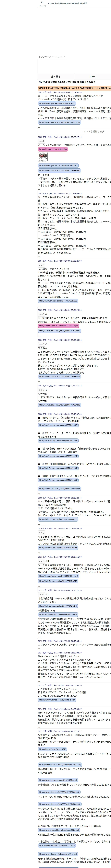Open hayabusa9 news/1580536788/875 link in post 0005
Screen dimensions: 111x868
[x=60, y=331]
